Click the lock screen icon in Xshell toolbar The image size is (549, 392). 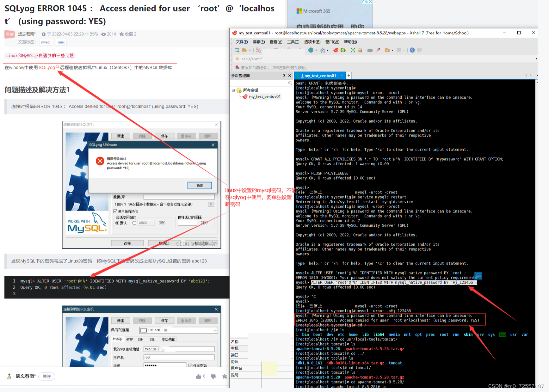(360, 50)
